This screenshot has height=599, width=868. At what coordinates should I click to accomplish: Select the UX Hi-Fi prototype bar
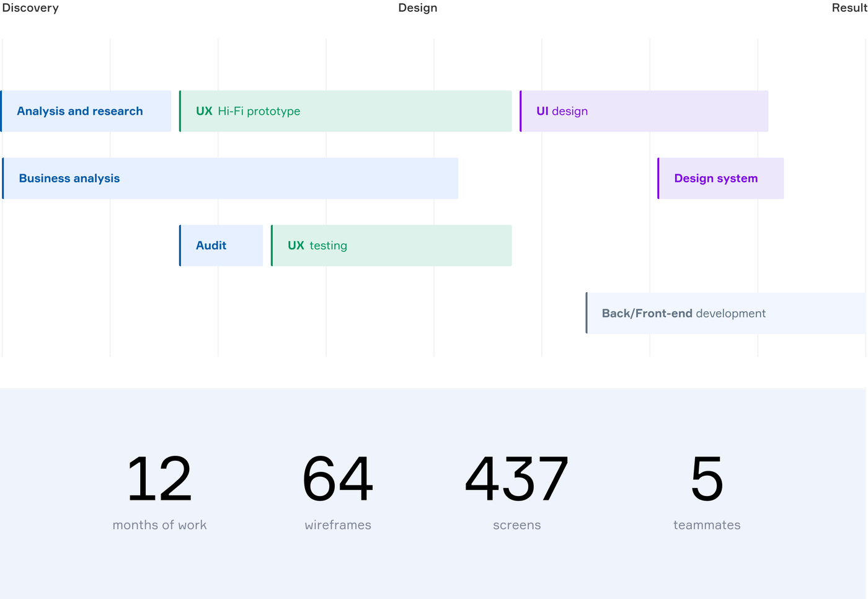(345, 112)
